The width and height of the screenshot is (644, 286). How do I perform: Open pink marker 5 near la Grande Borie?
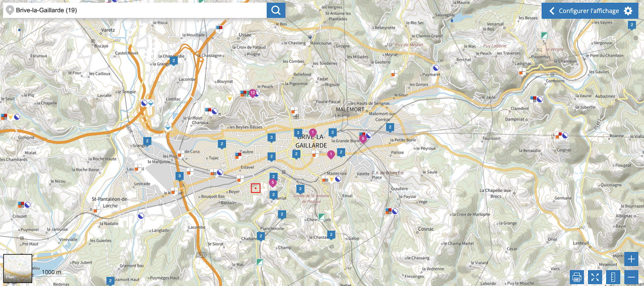pos(363,138)
